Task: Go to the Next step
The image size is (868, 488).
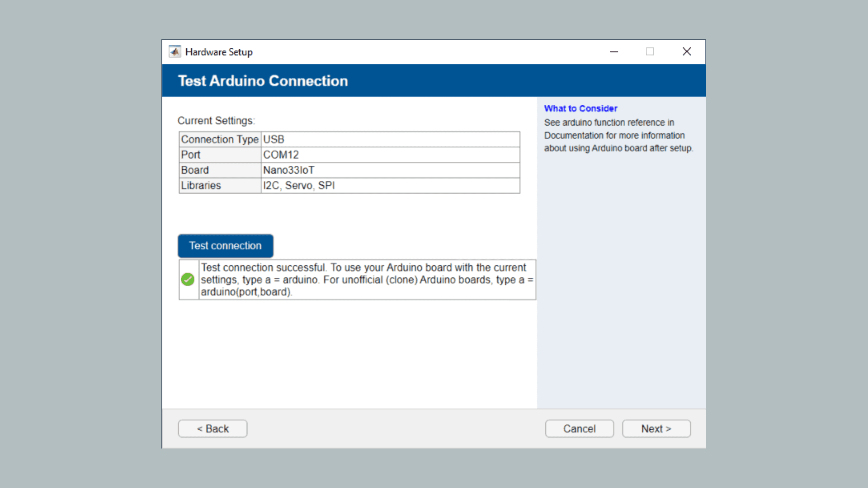Action: [x=656, y=429]
